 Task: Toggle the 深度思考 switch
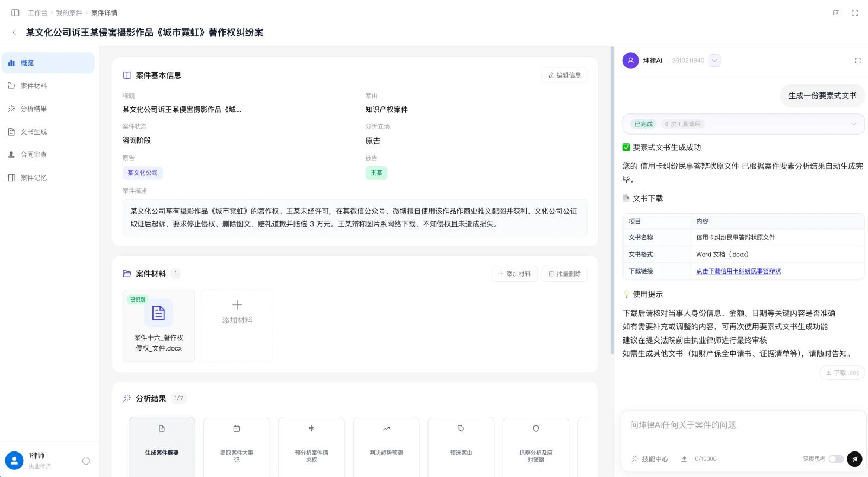pyautogui.click(x=836, y=459)
